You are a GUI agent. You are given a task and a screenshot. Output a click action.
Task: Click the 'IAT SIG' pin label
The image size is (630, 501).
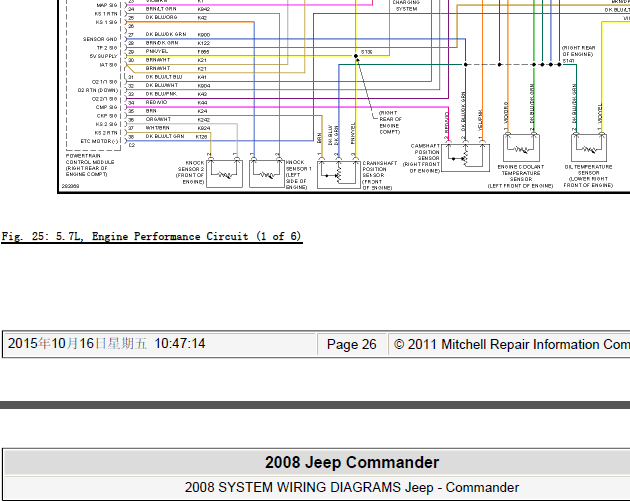108,65
